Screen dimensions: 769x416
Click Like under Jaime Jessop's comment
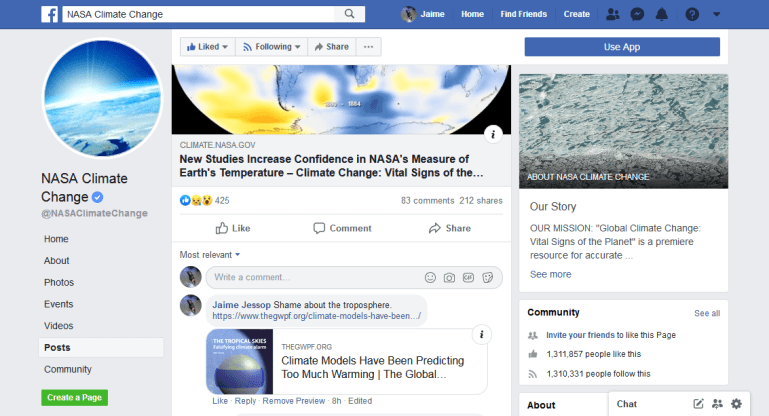pos(220,401)
